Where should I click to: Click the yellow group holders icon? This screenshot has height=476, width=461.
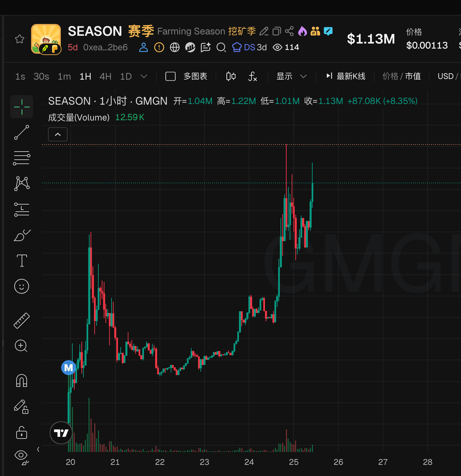tap(315, 31)
